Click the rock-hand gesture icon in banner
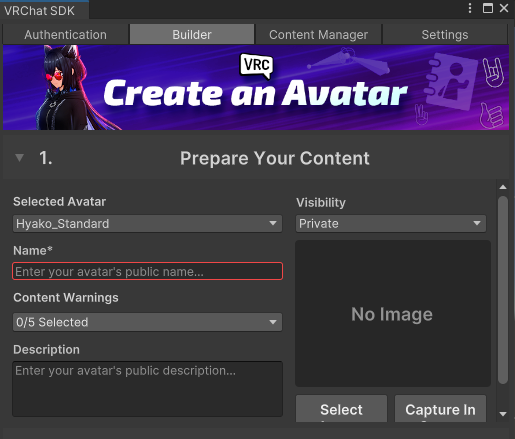Viewport: 515px width, 439px height. tap(493, 72)
